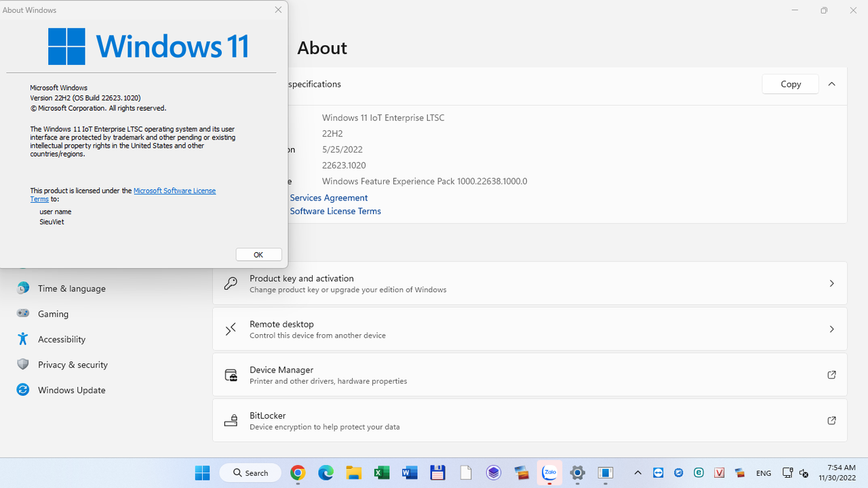The image size is (868, 488).
Task: Click the last colorful tray icon before ENG
Action: (740, 473)
